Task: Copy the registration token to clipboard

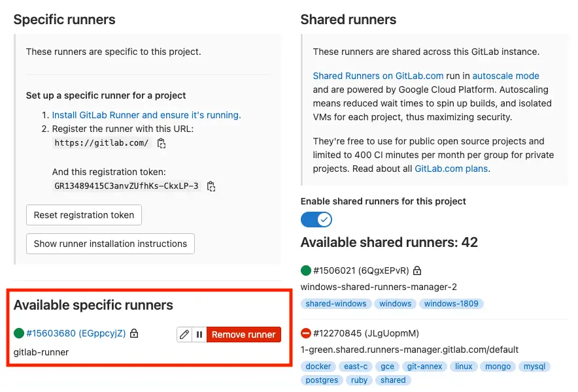Action: [211, 188]
